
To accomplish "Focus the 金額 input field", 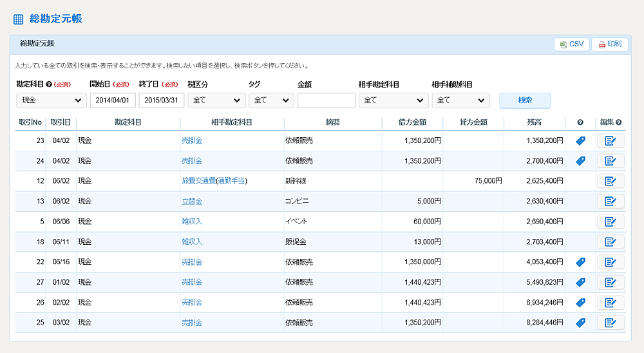I will point(327,100).
